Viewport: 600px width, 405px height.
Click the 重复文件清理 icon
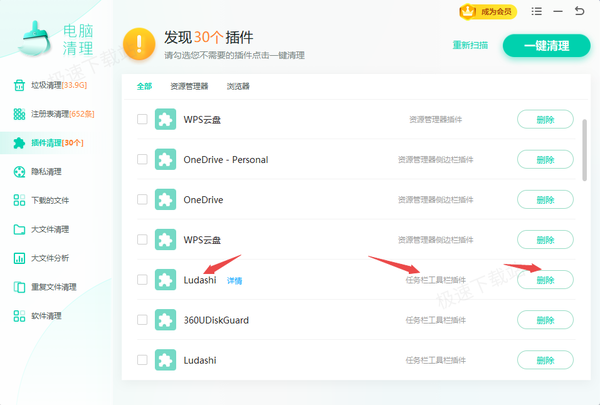tap(19, 287)
